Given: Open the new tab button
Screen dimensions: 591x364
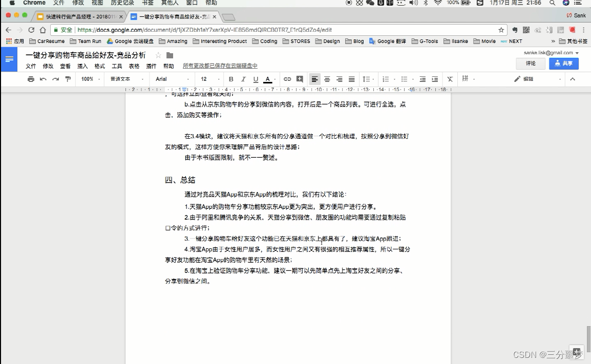Looking at the screenshot, I should click(x=228, y=17).
